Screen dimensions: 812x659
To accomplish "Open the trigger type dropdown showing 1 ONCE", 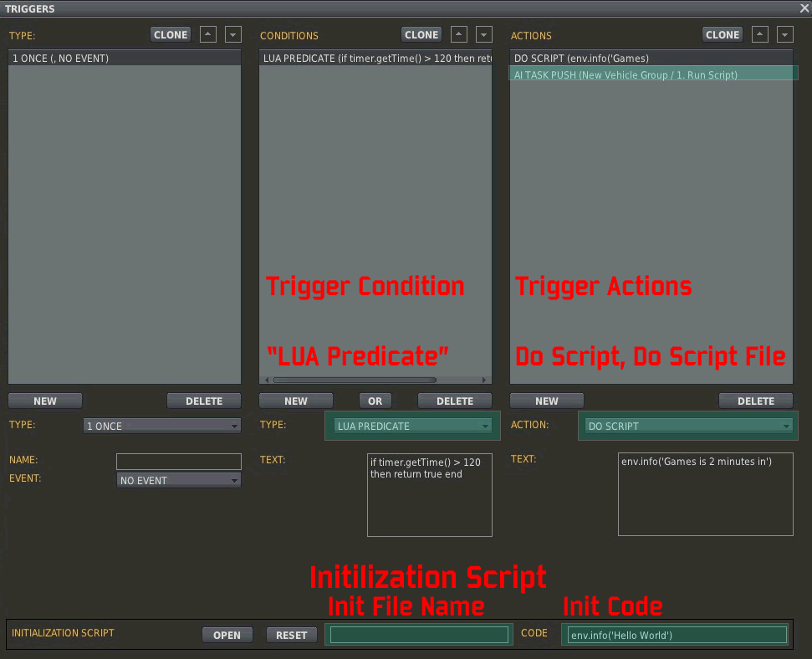I will click(162, 426).
